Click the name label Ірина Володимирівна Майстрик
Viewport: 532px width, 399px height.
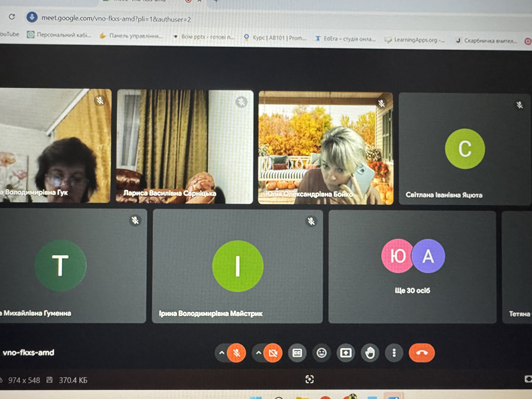211,314
